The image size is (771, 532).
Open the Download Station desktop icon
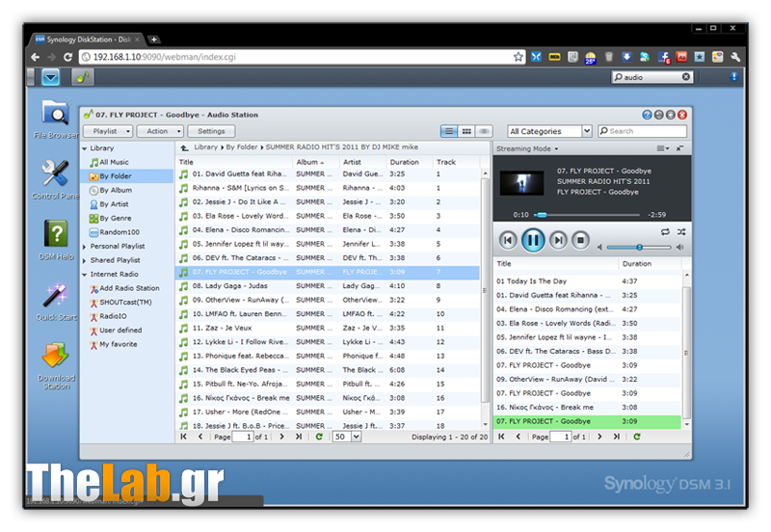tap(56, 365)
